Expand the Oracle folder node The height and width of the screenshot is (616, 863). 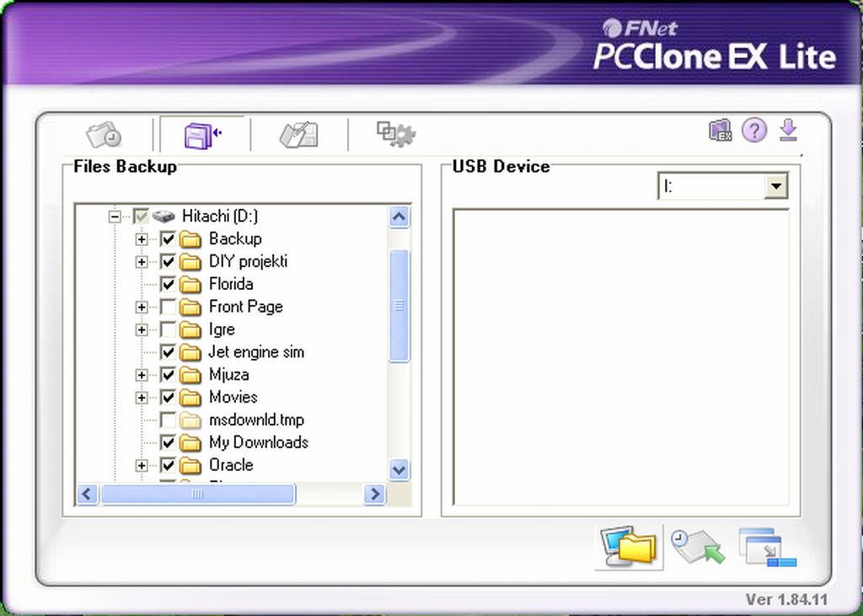[x=142, y=466]
